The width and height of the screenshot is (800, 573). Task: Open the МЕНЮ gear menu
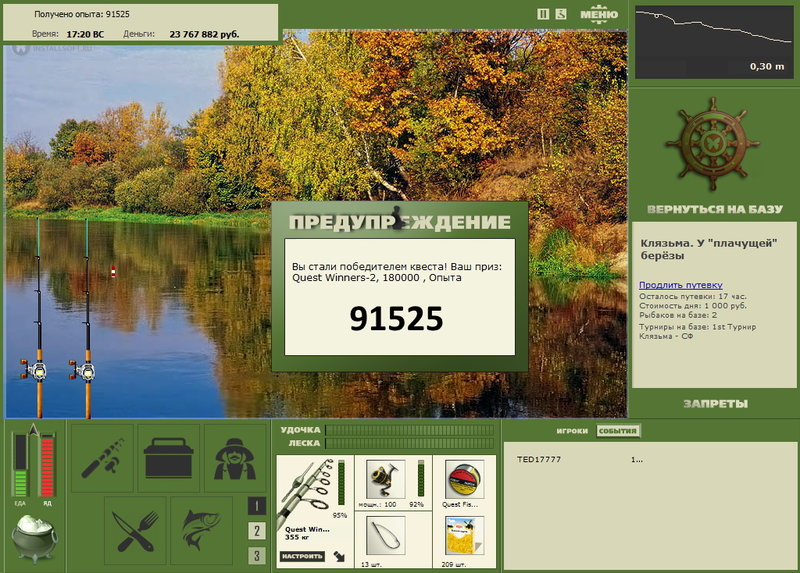(x=599, y=14)
